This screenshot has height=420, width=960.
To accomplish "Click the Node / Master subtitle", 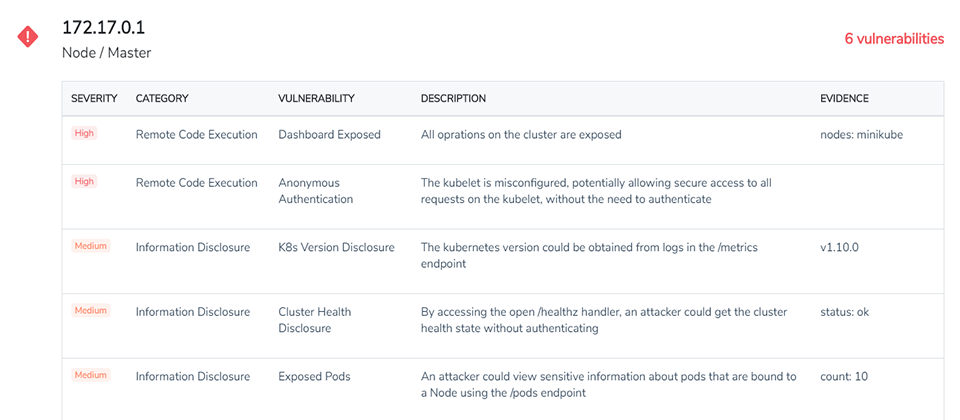I will 107,53.
